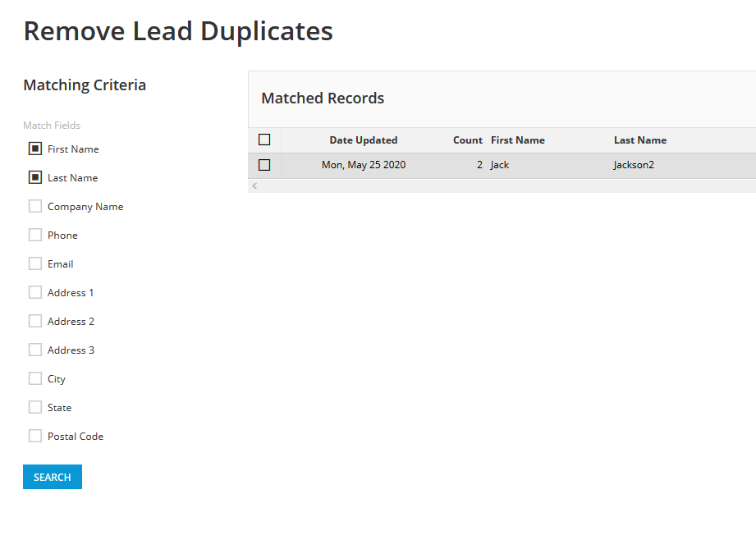
Task: Select the Jack Jackson2 record checkbox
Action: point(264,165)
